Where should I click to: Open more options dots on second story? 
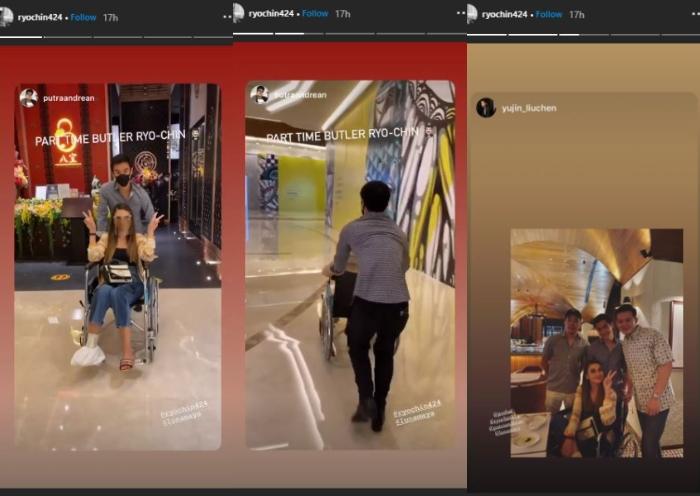[x=461, y=13]
